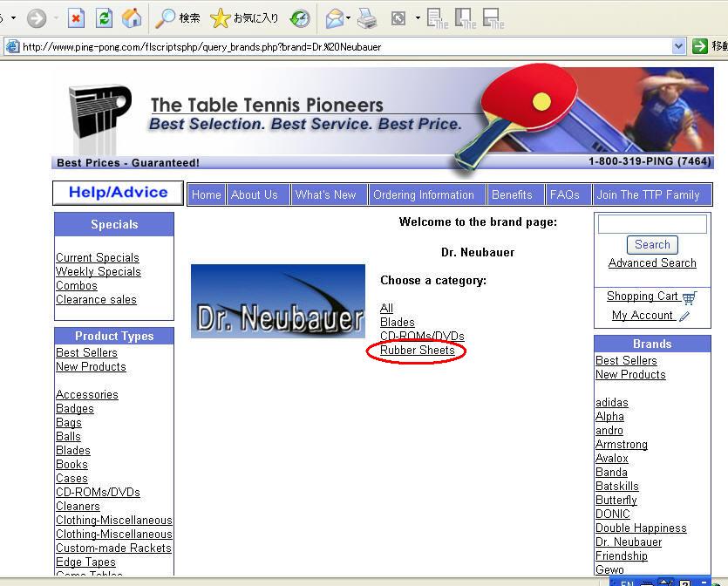
Task: Choose the Rubber Sheets category link
Action: coord(418,350)
